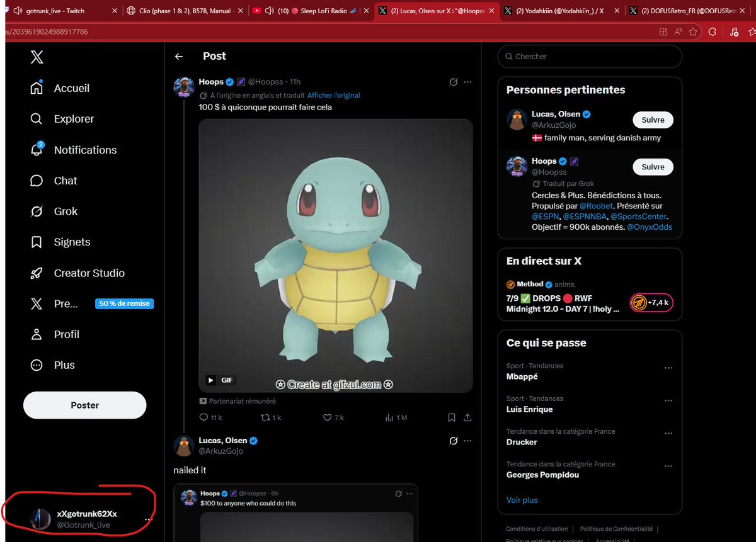The image size is (756, 542).
Task: Open the quoted Hoops post from 6h
Action: point(296,513)
